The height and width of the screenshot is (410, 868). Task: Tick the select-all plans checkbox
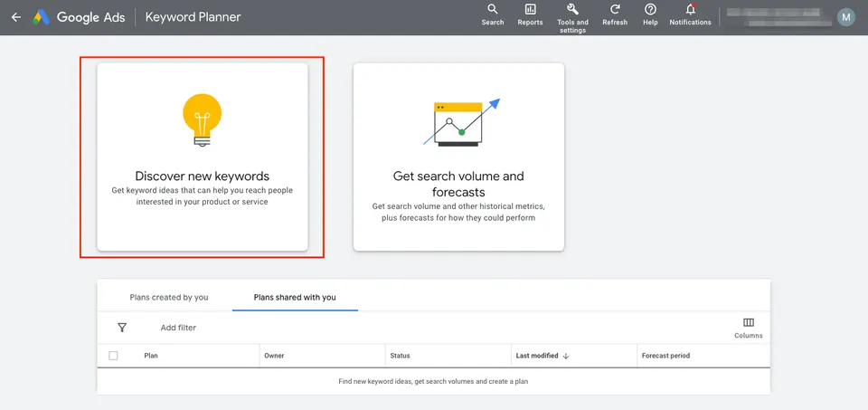(x=114, y=356)
